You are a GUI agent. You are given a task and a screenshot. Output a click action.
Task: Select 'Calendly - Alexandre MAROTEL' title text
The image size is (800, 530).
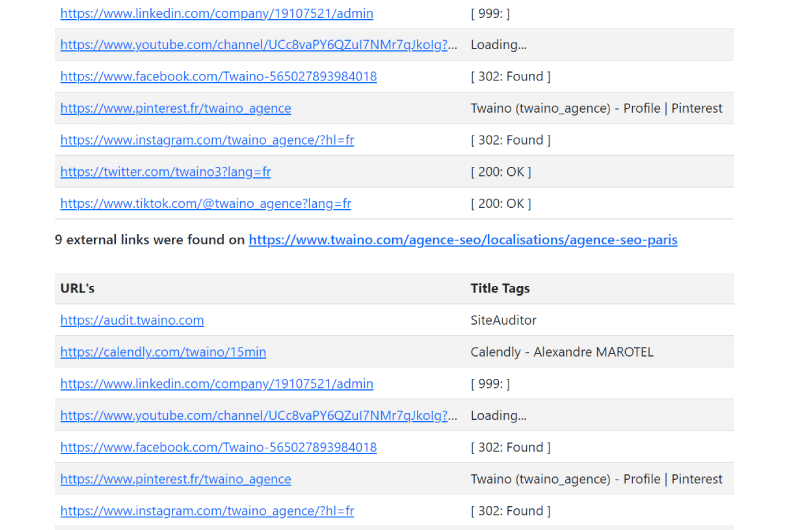click(x=562, y=352)
